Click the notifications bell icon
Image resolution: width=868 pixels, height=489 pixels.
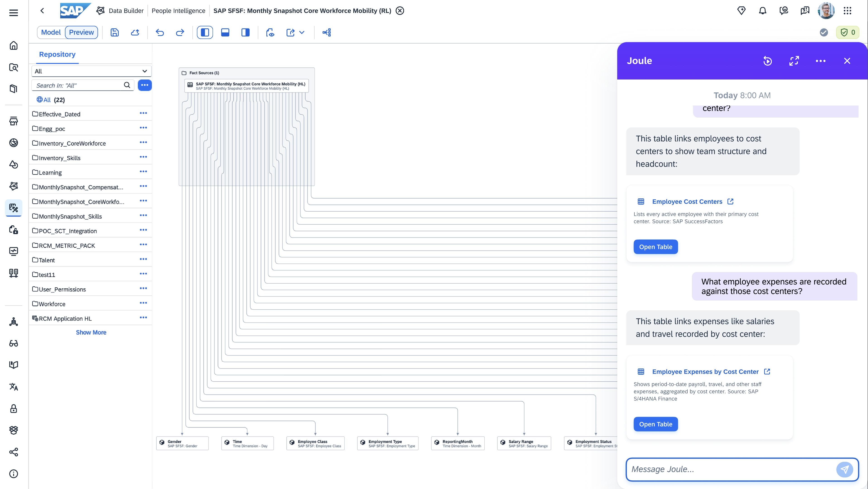pos(763,11)
